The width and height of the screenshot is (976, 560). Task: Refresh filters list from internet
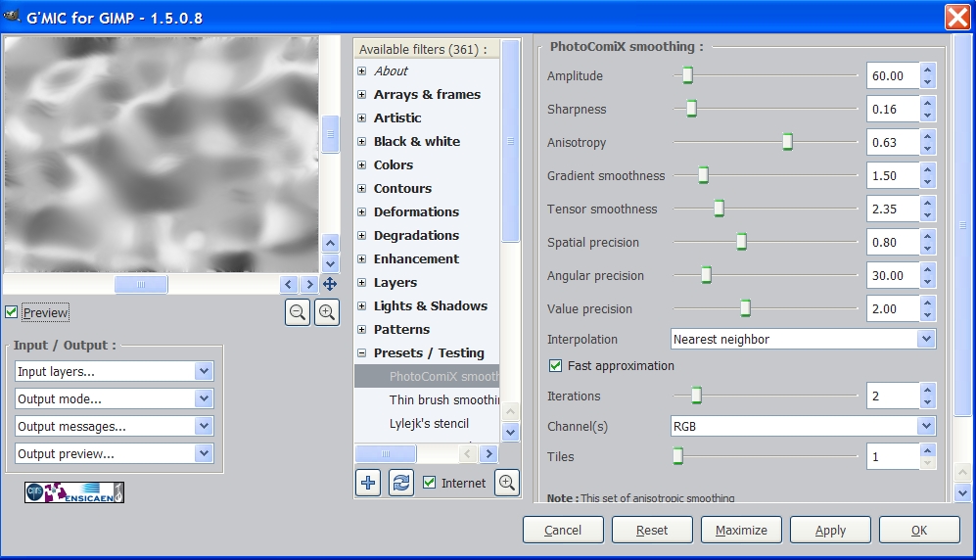pos(401,483)
